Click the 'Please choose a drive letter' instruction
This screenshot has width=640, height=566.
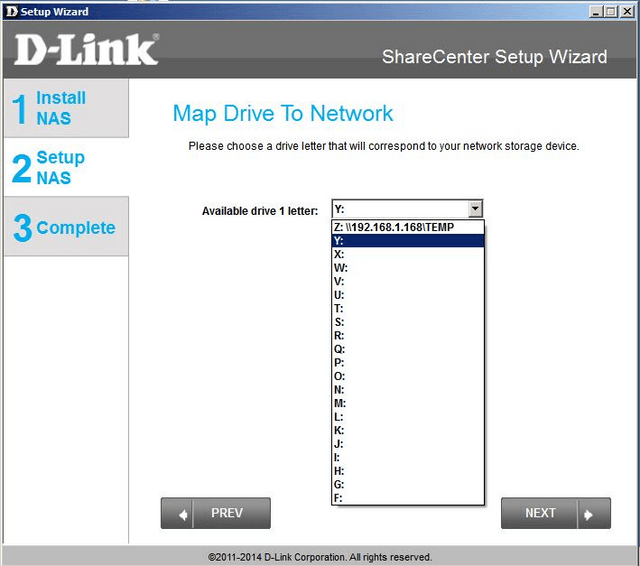coord(384,146)
